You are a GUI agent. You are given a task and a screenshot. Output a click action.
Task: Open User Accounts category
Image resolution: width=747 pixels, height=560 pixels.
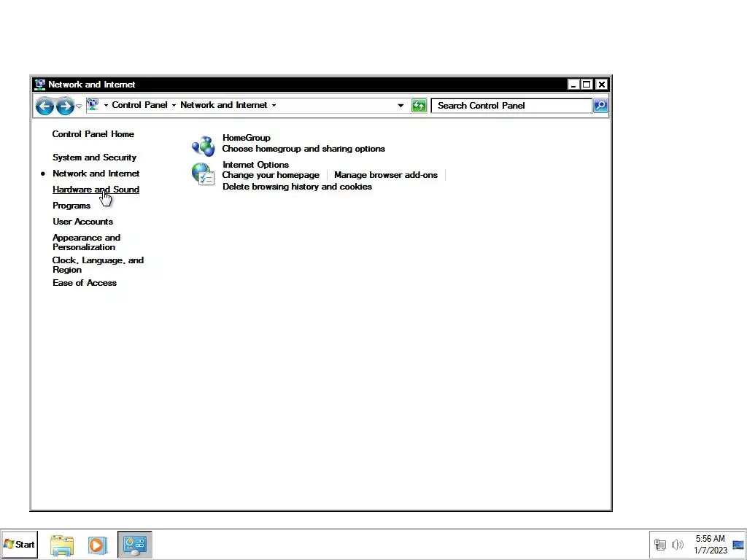pos(83,222)
